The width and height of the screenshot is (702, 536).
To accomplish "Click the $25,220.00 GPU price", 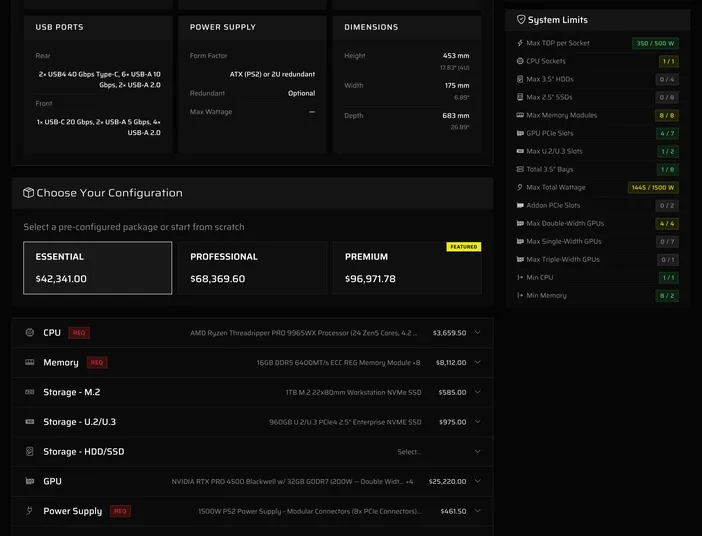I will (x=447, y=481).
